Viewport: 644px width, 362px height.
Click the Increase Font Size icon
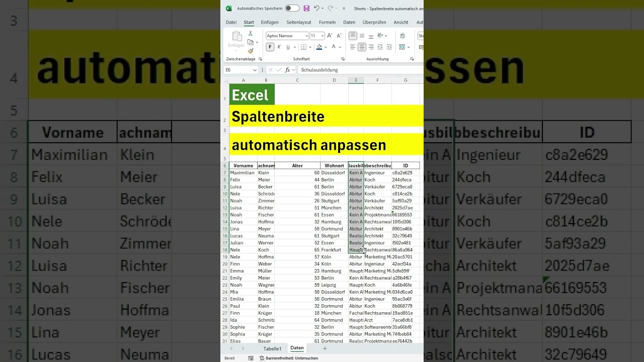coord(330,36)
